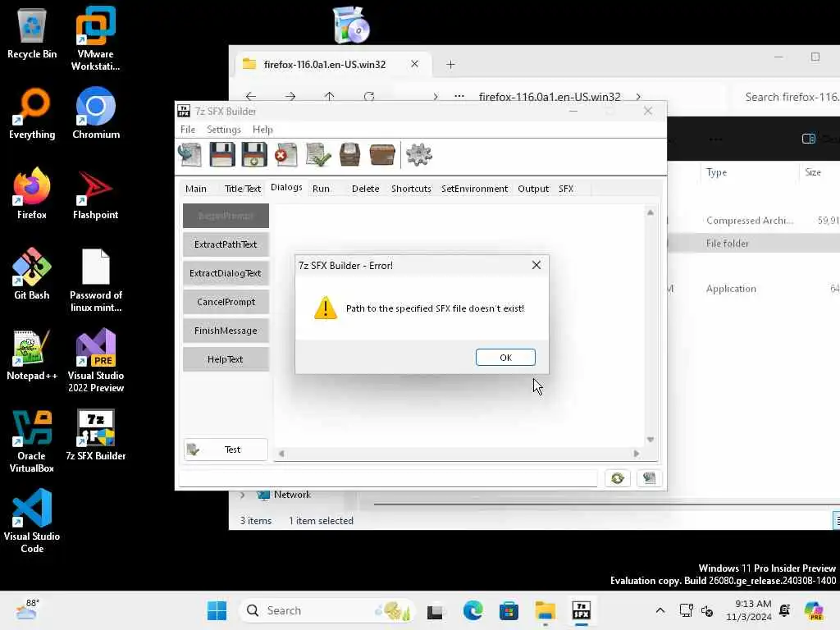This screenshot has height=630, width=840.
Task: Click the bottom-right document icon button in SFX Builder
Action: pos(650,478)
